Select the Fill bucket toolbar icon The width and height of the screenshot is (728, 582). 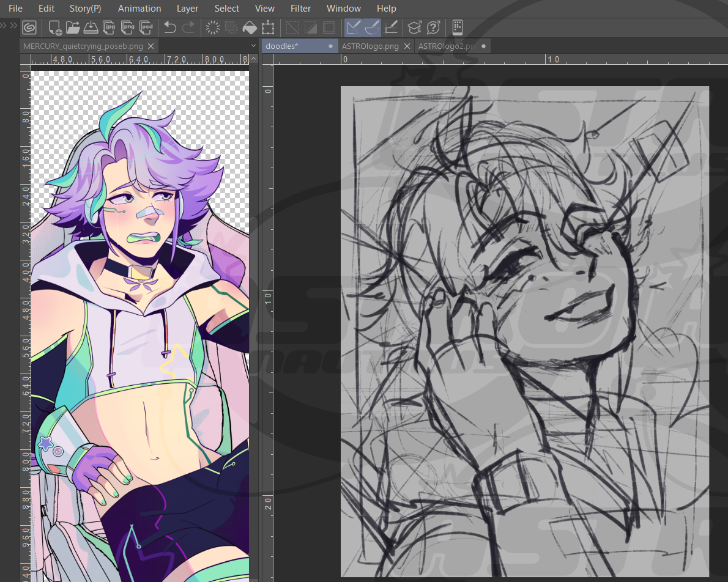(x=250, y=28)
